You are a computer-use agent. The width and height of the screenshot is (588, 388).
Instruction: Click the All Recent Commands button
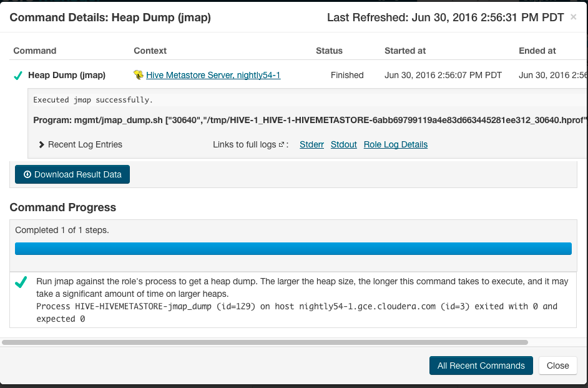coord(481,366)
